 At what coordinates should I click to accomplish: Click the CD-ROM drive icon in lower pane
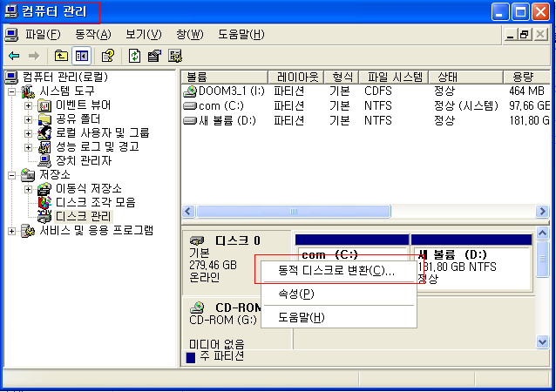pyautogui.click(x=197, y=307)
